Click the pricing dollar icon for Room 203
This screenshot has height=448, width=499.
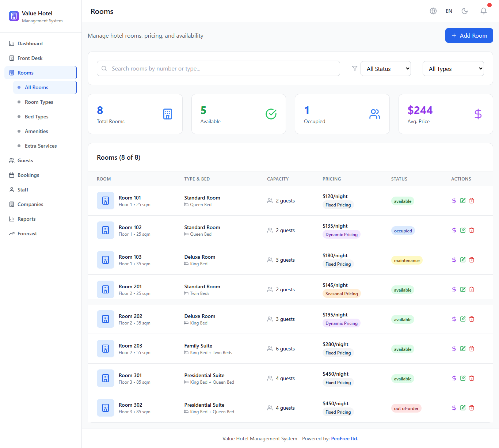(x=454, y=349)
